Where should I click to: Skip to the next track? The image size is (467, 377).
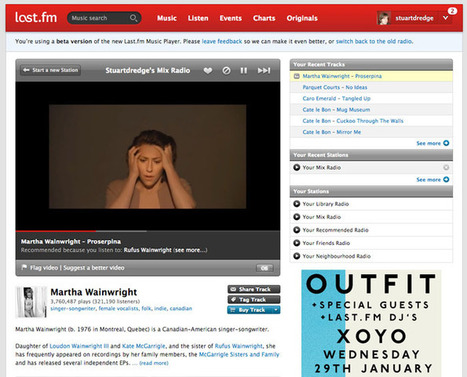[264, 70]
